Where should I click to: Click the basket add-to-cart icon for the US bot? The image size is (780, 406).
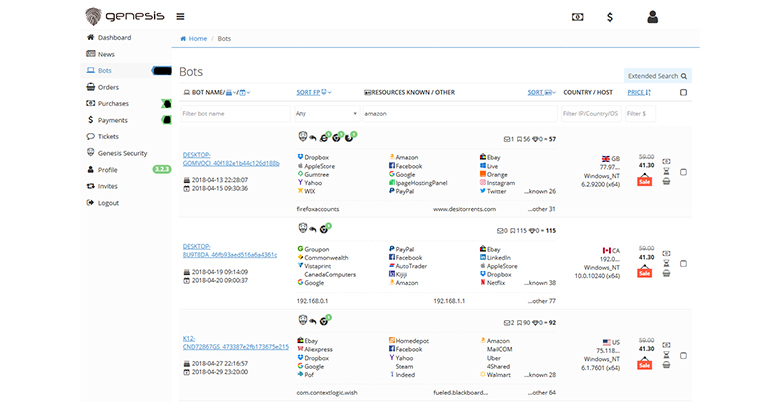point(667,365)
